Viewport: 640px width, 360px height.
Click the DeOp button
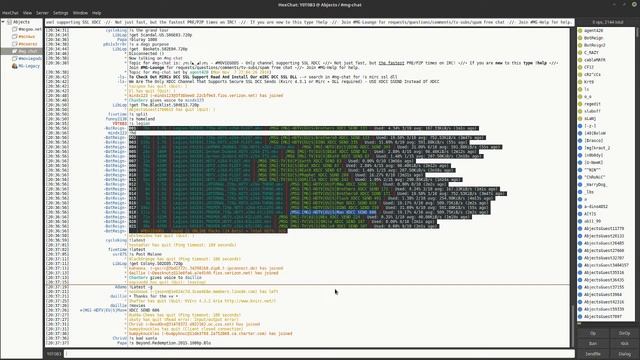pyautogui.click(x=624, y=333)
